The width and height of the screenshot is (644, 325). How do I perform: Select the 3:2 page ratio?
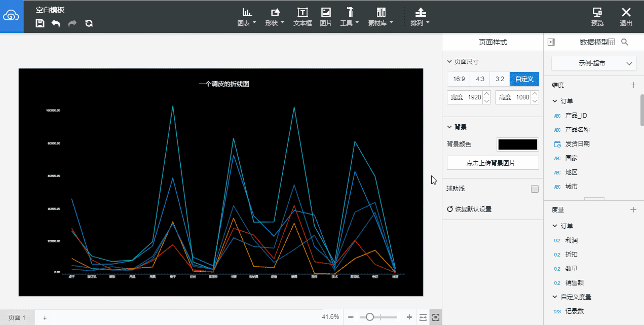pyautogui.click(x=500, y=79)
